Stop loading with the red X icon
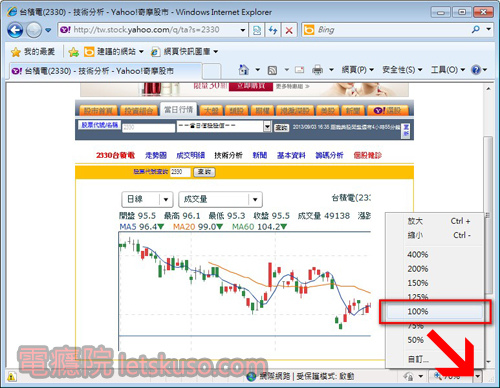The height and width of the screenshot is (388, 500). coord(289,30)
